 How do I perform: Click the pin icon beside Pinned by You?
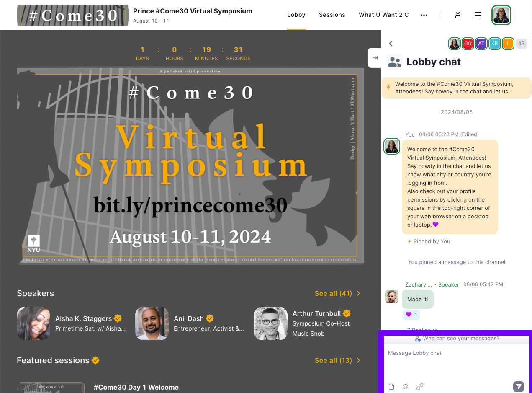click(x=409, y=242)
